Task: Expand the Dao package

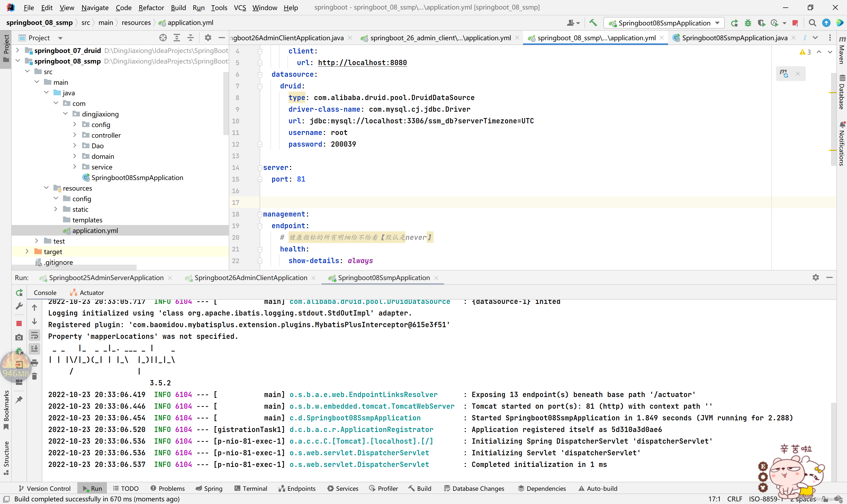Action: click(75, 145)
